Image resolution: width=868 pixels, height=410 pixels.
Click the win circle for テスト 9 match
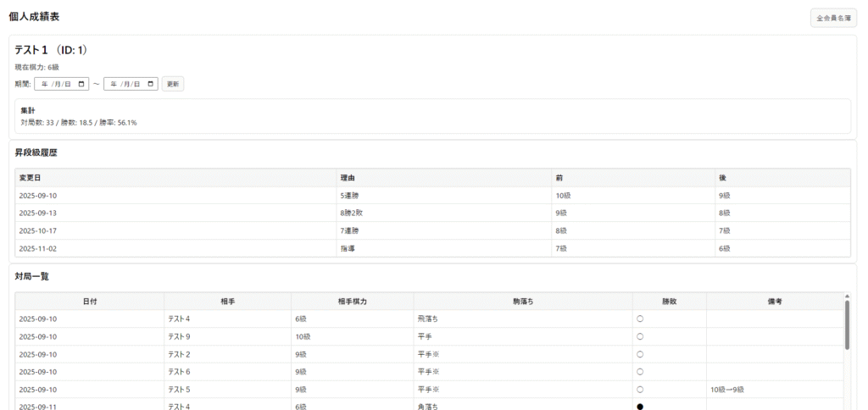pos(640,336)
